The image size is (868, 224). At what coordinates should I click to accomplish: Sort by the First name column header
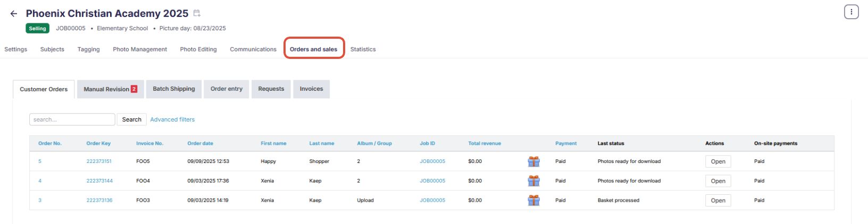[273, 143]
